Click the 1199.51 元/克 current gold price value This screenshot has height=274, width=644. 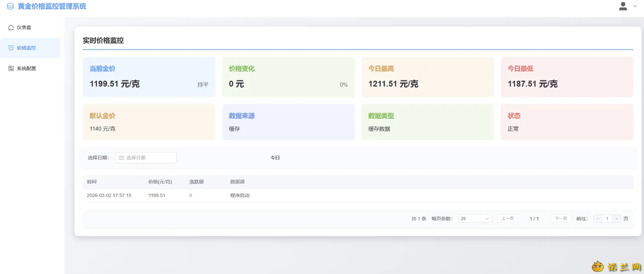[115, 84]
